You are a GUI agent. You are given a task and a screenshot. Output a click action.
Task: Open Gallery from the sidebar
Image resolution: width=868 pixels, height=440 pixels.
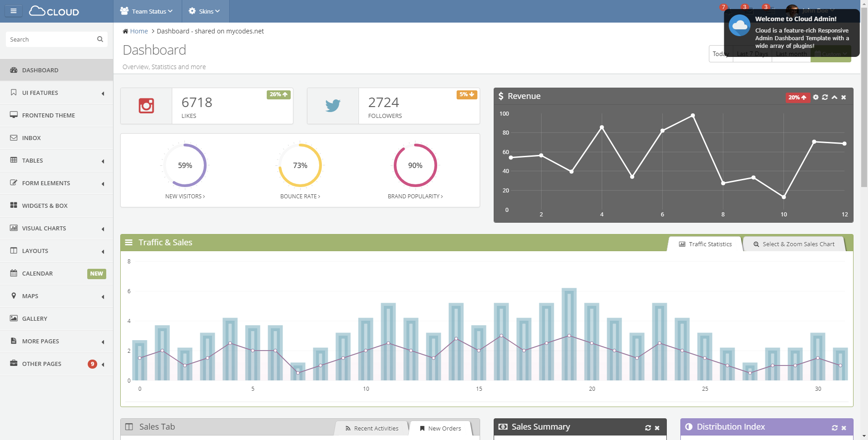coord(57,318)
